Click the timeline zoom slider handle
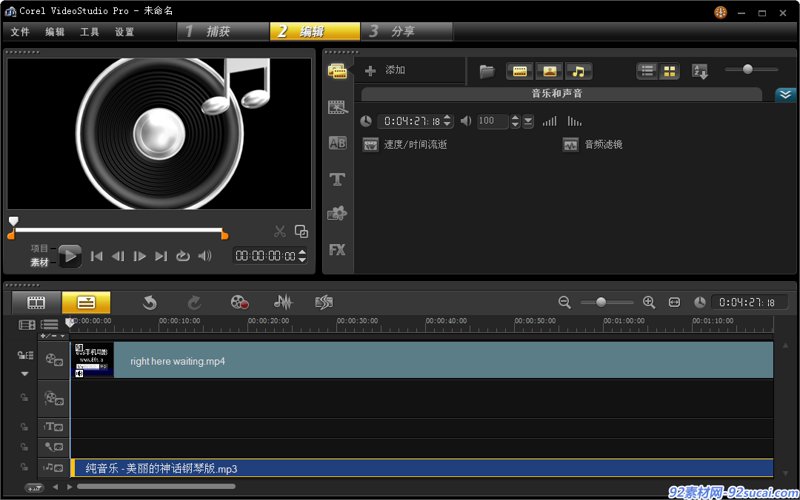 [601, 302]
